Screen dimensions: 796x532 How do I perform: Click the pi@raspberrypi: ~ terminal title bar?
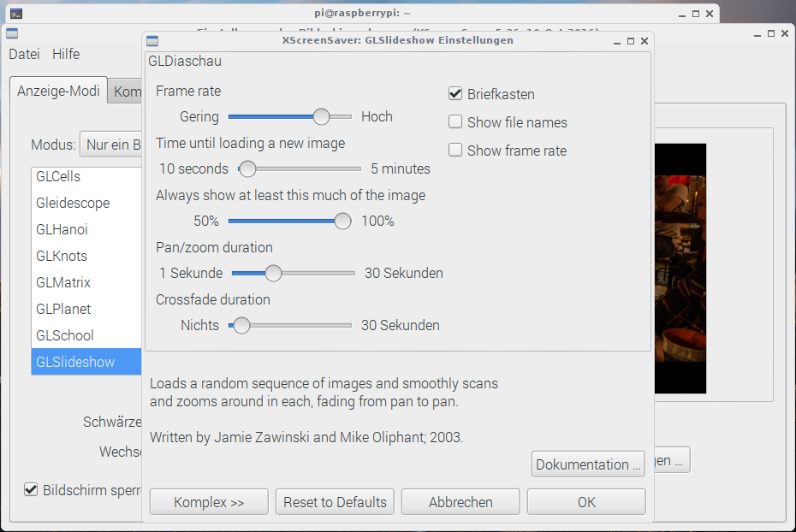pyautogui.click(x=362, y=13)
